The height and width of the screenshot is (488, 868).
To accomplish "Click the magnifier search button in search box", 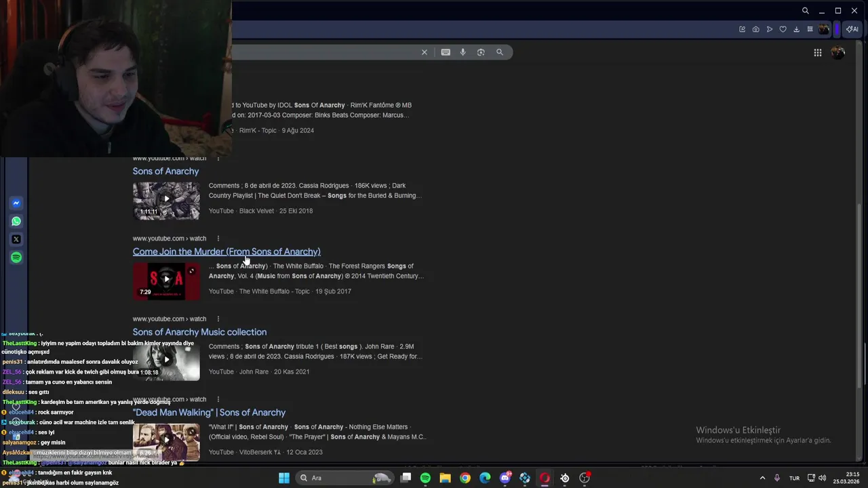I will [x=500, y=52].
